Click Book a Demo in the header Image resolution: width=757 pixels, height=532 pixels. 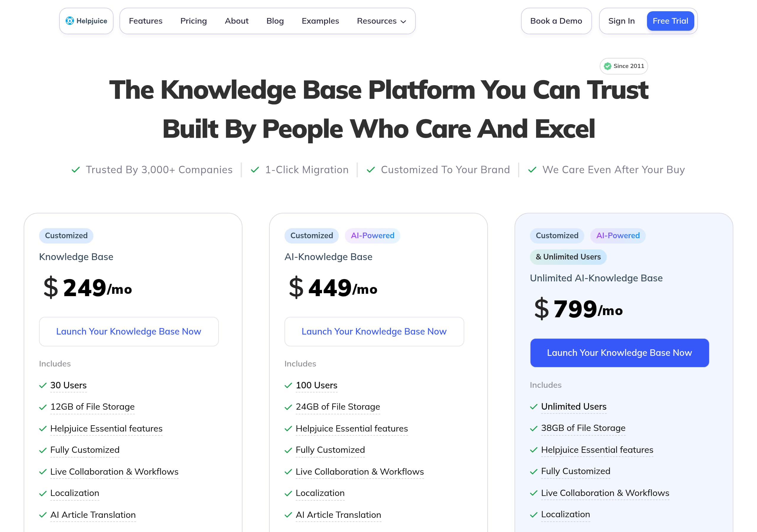[x=556, y=21]
